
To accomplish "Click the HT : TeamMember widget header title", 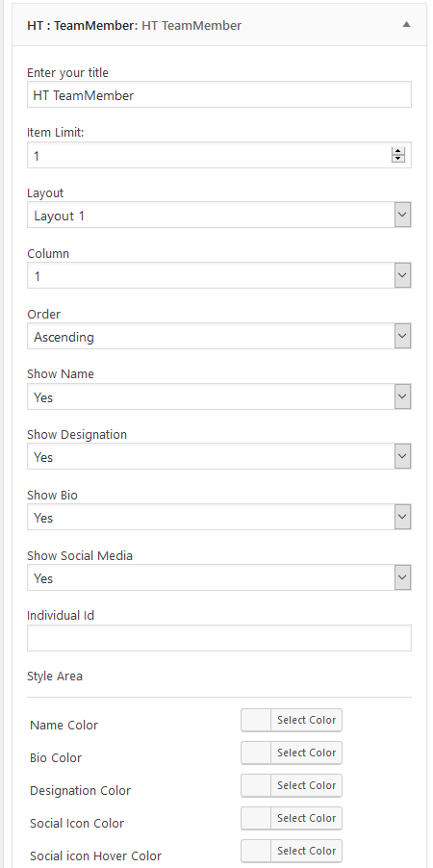I will (x=134, y=25).
